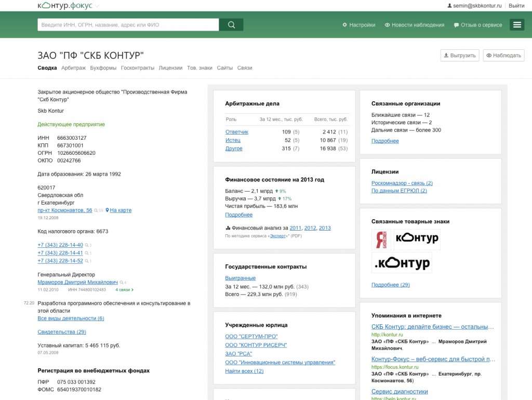
Task: Click the .Контур trademark thumbnail with dot
Action: point(402,263)
